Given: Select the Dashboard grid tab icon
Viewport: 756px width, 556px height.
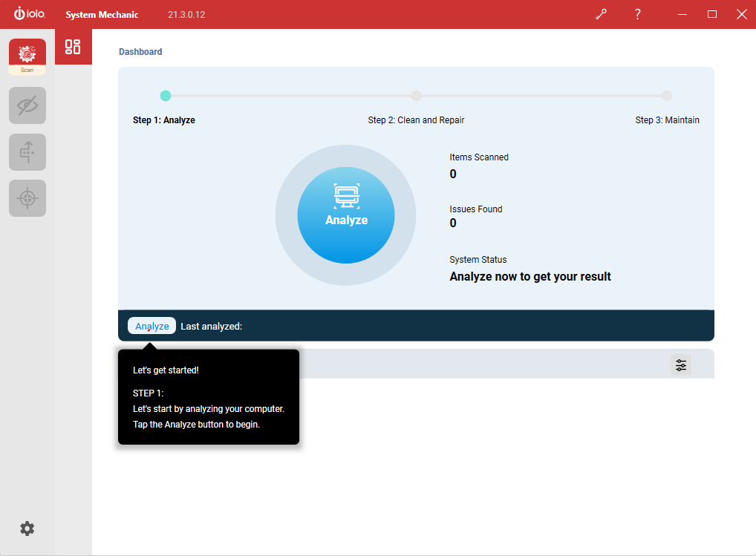Looking at the screenshot, I should click(73, 47).
